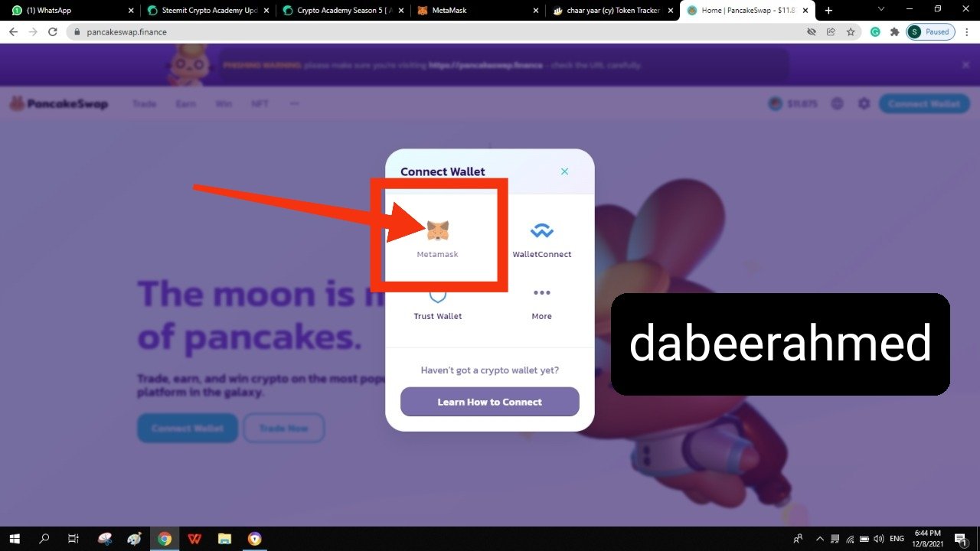Open a new browser tab

pyautogui.click(x=828, y=11)
